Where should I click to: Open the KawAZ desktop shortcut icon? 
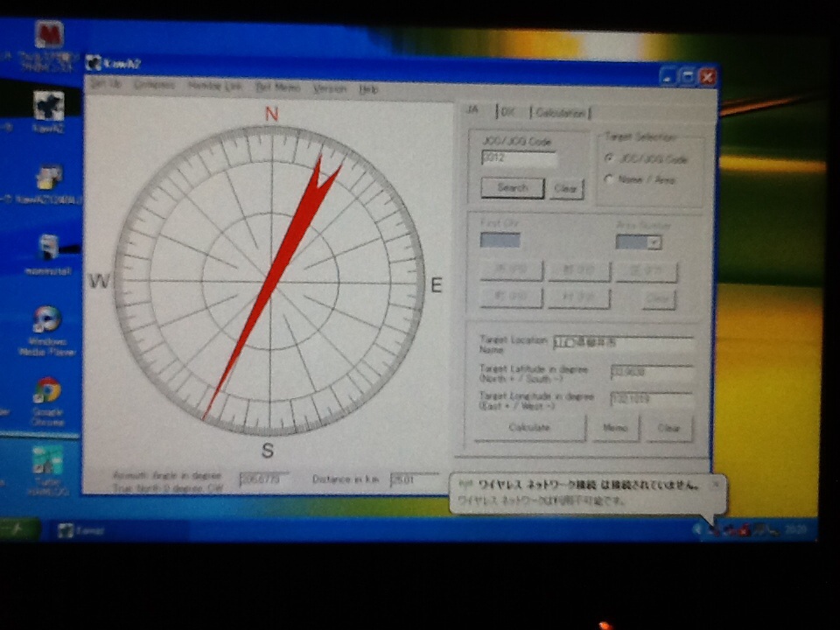pyautogui.click(x=48, y=106)
